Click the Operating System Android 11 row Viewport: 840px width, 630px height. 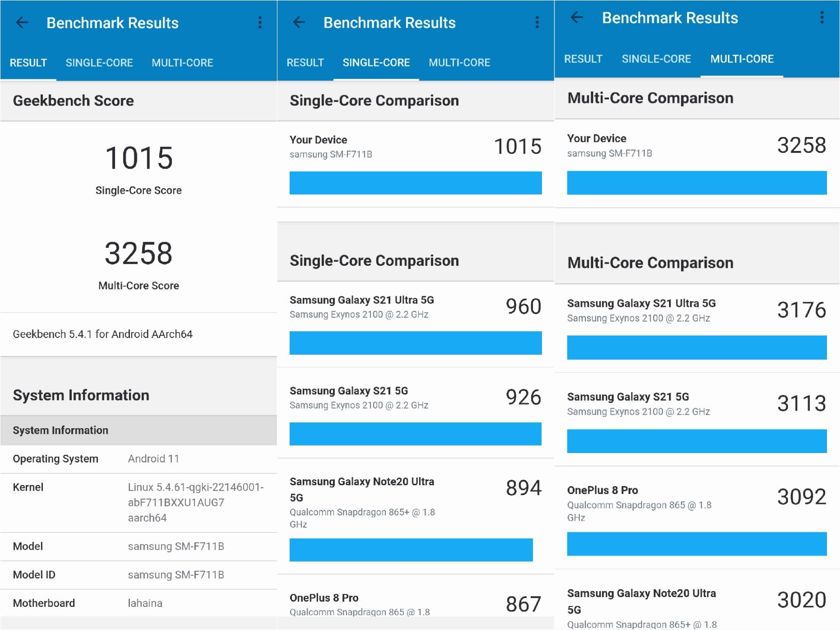[x=139, y=459]
